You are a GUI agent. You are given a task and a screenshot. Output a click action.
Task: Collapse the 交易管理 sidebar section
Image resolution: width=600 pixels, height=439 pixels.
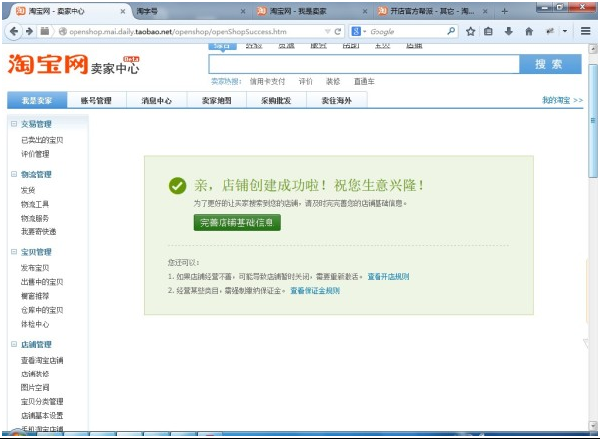coord(14,124)
